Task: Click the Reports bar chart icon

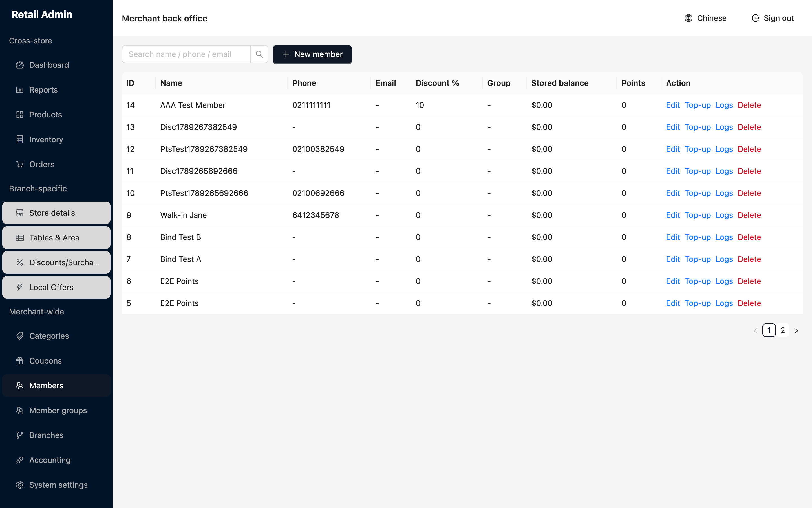Action: click(20, 90)
